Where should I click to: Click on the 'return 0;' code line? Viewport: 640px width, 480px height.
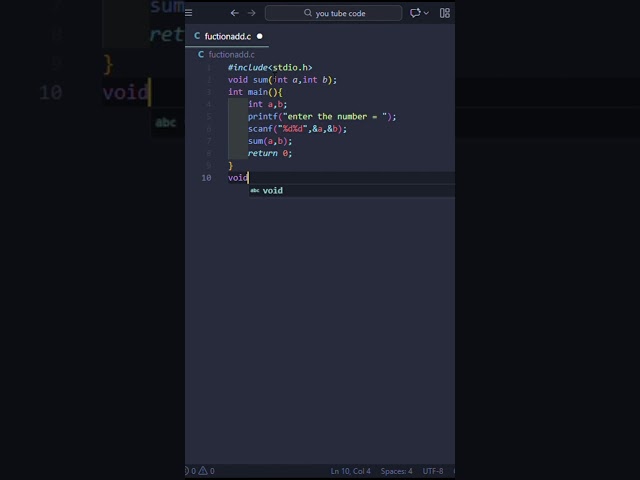pyautogui.click(x=270, y=153)
